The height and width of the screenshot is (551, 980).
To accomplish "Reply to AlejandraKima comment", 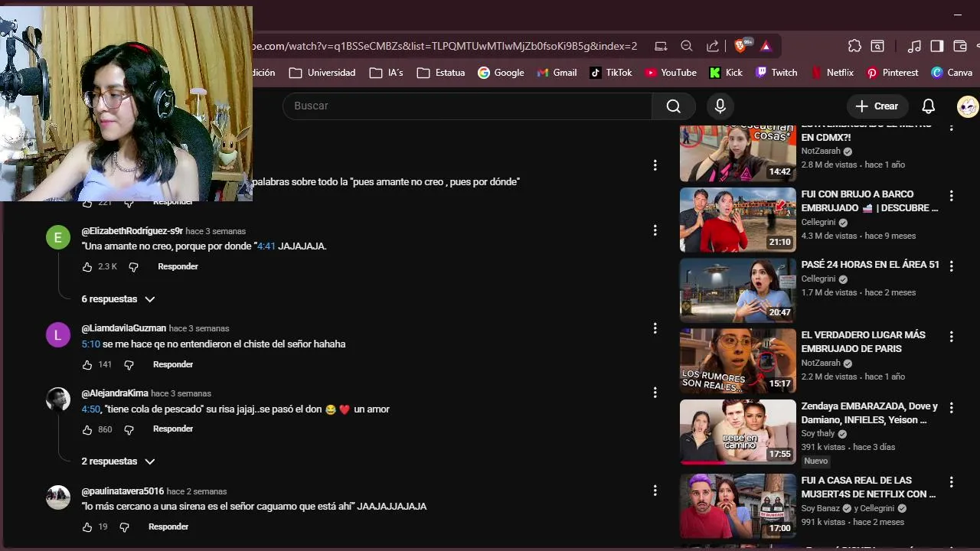I will click(173, 429).
